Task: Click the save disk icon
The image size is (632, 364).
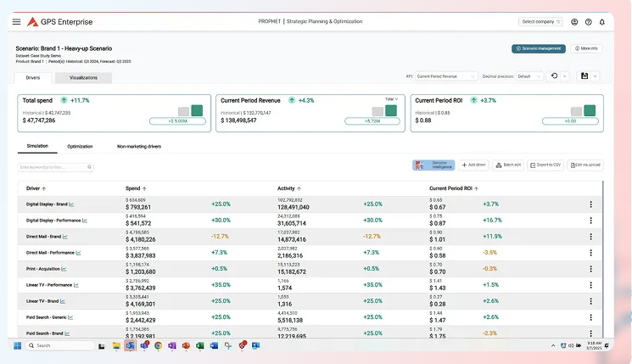Action: (x=584, y=76)
